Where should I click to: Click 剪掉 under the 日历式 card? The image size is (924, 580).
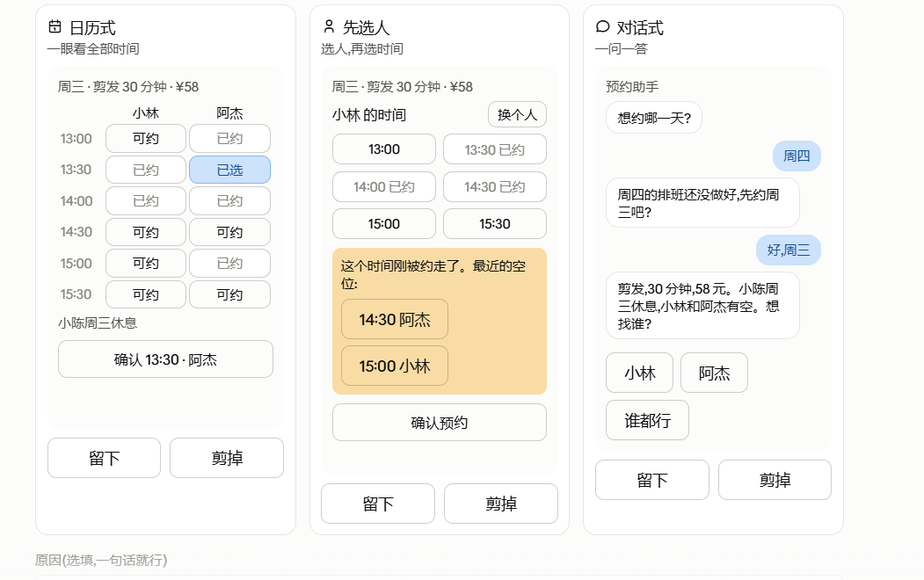tap(227, 458)
